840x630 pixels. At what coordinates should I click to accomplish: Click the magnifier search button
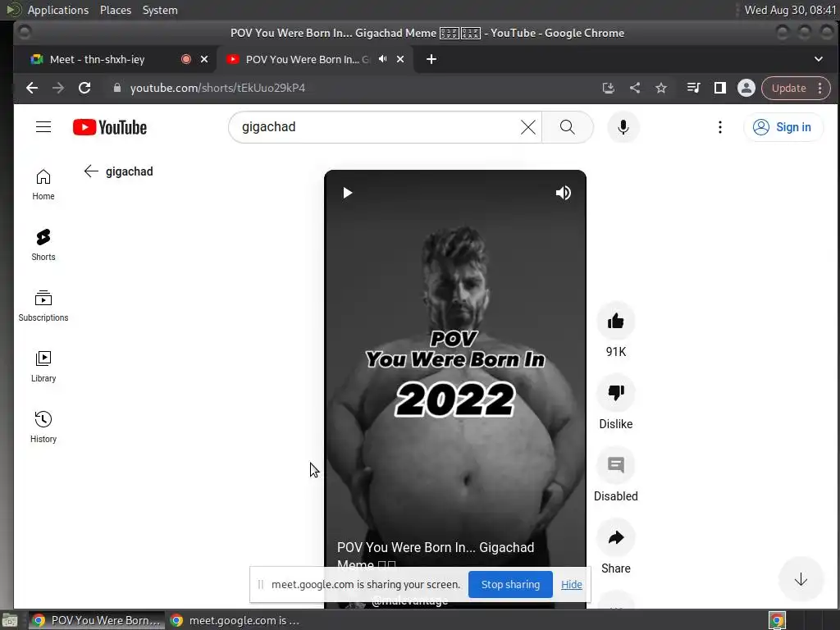pos(568,127)
